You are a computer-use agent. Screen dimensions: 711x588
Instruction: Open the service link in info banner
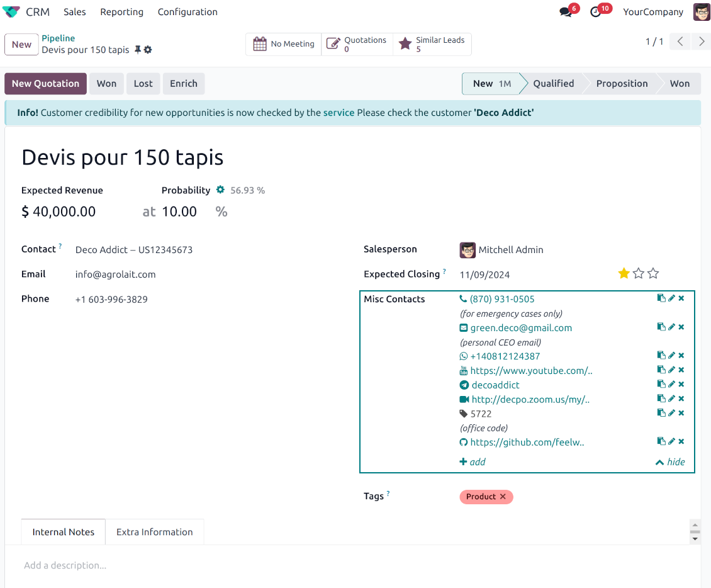[339, 113]
